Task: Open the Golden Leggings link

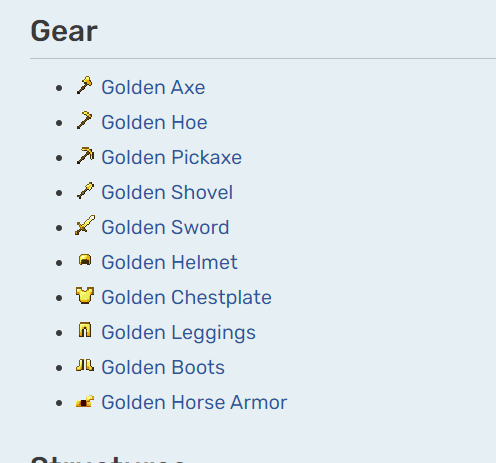Action: coord(178,333)
